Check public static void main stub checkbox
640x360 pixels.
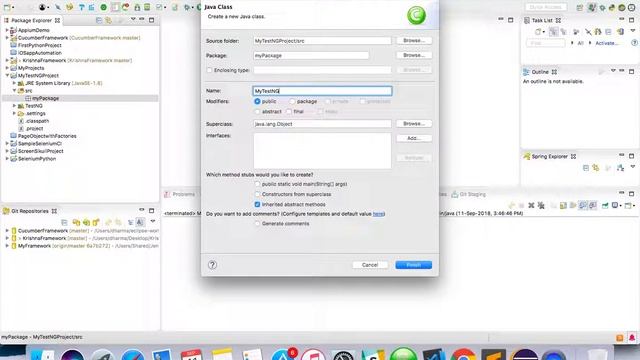click(257, 184)
